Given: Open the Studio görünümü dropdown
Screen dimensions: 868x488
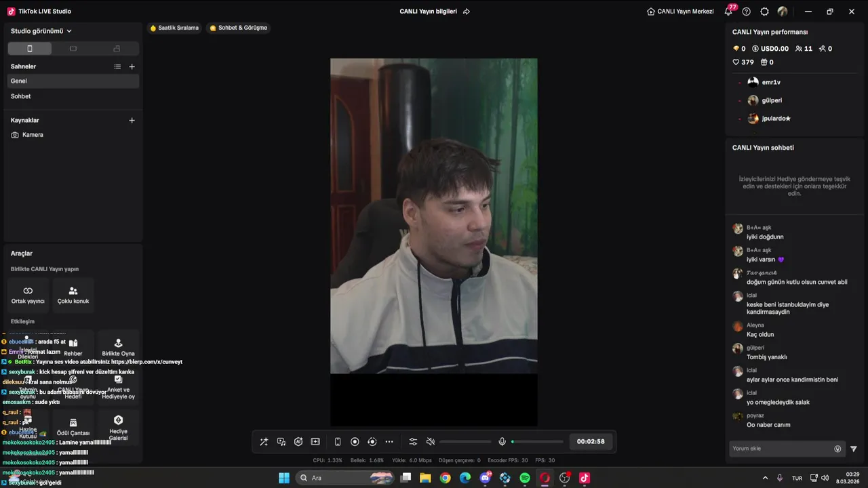Looking at the screenshot, I should tap(41, 31).
